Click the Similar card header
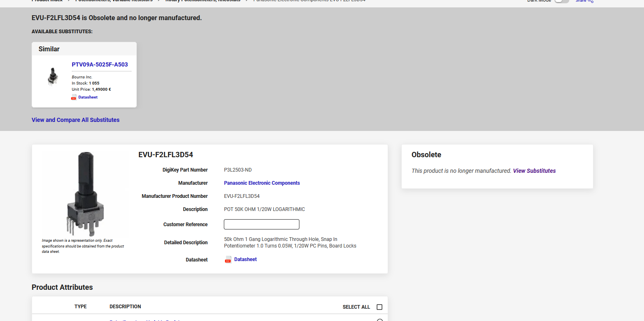The width and height of the screenshot is (644, 321). [x=84, y=49]
